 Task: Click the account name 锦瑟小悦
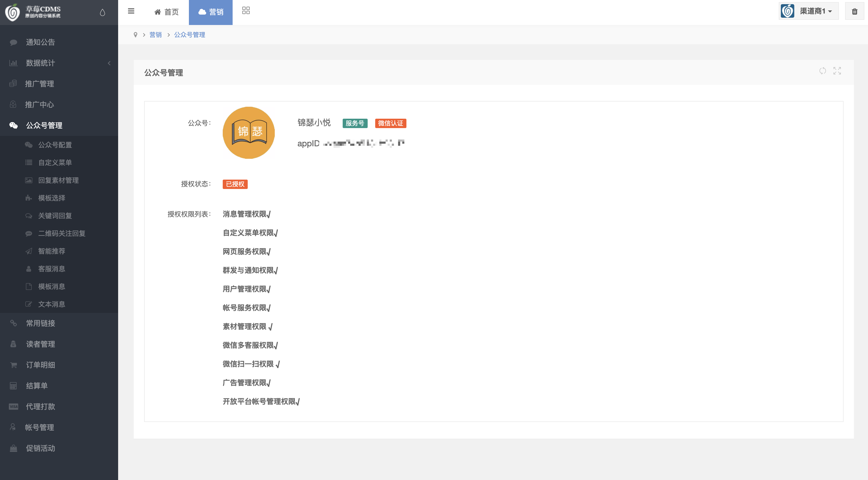314,122
